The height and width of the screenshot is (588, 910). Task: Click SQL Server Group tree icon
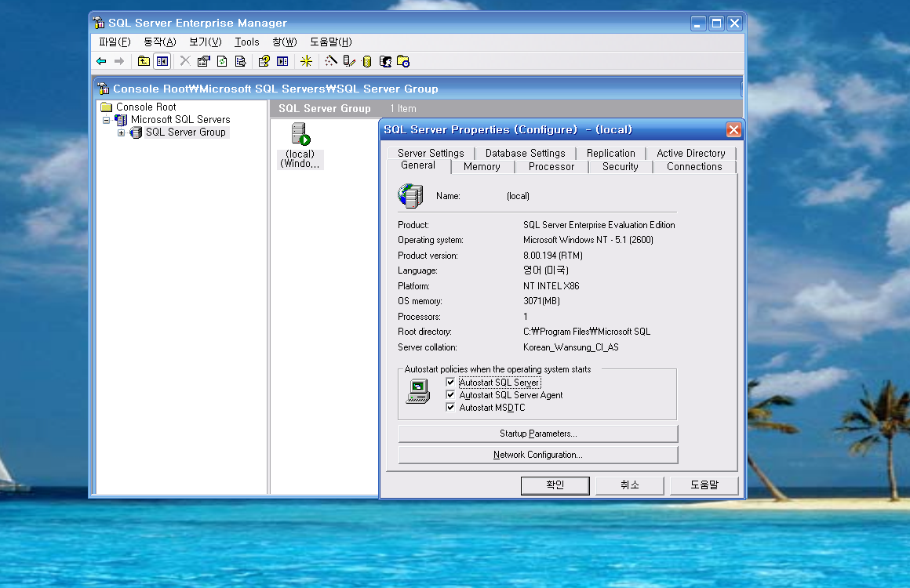(x=136, y=132)
